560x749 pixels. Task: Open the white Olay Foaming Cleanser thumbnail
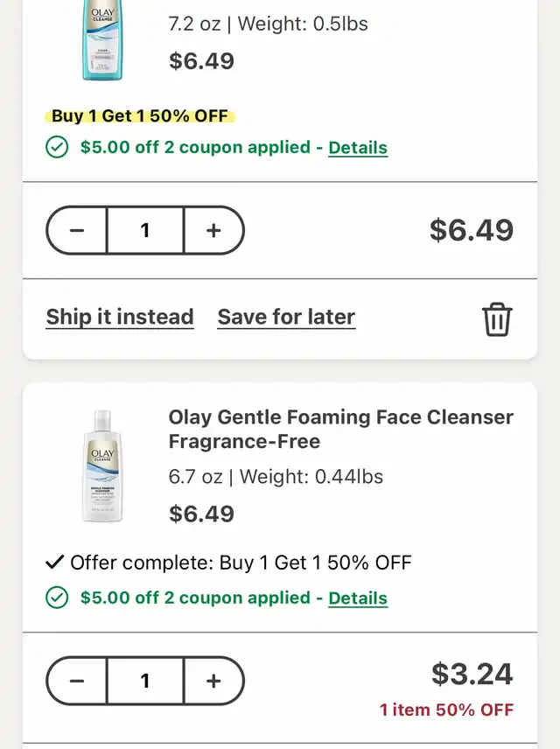click(102, 465)
